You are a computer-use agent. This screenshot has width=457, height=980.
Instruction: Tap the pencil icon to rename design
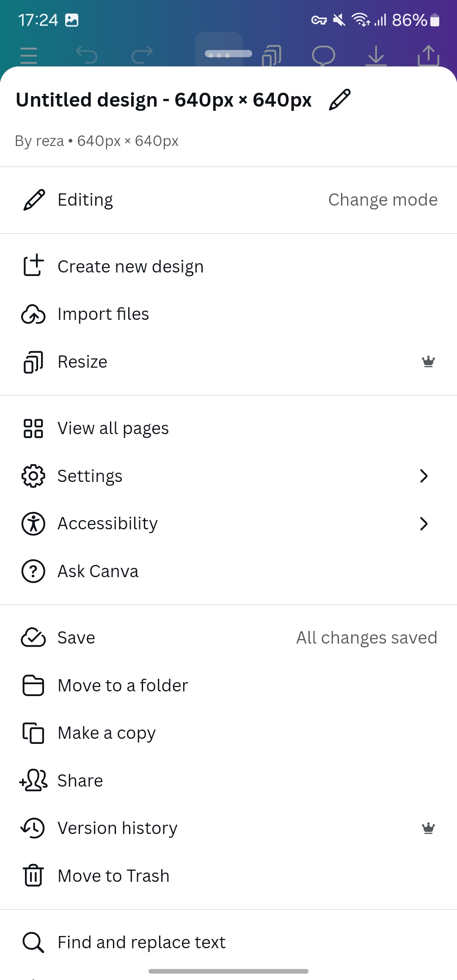(340, 100)
